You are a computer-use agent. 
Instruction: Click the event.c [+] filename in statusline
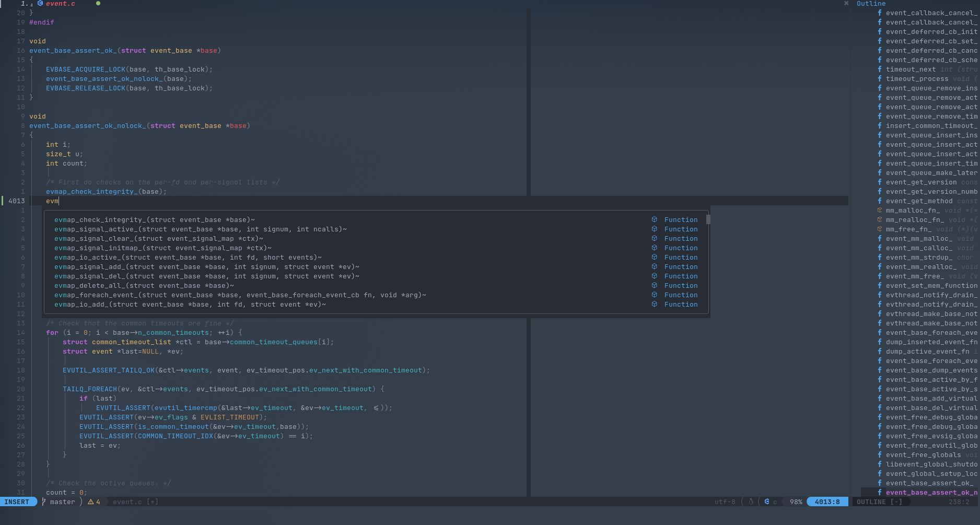tap(136, 502)
